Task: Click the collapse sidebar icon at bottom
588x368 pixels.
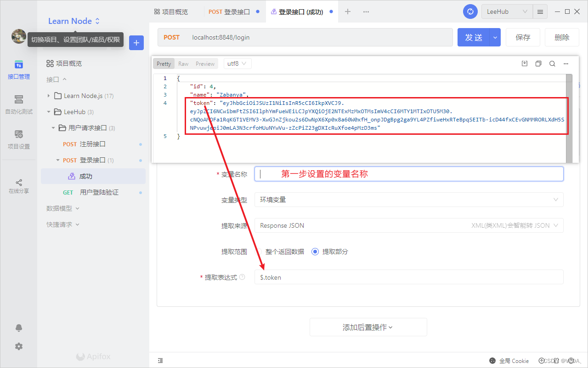Action: coord(160,361)
